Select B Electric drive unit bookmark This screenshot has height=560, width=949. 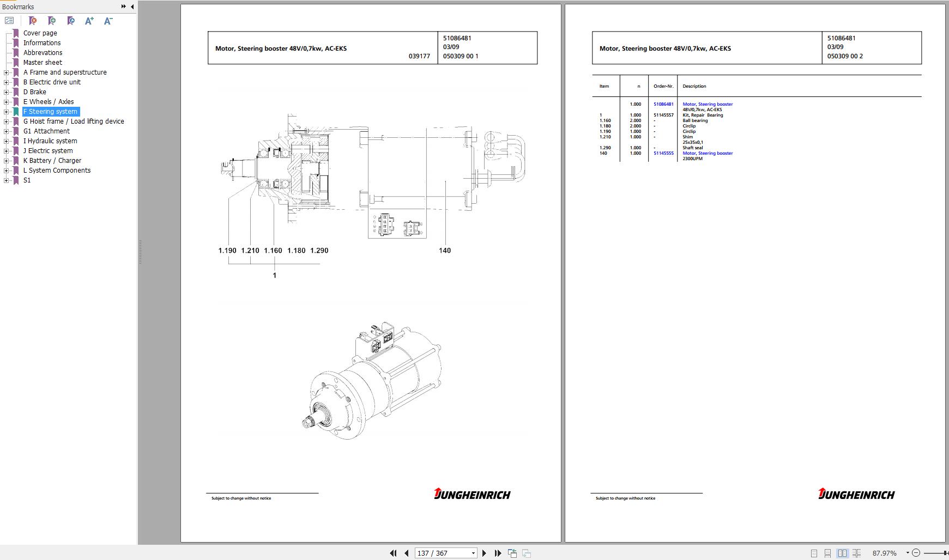pyautogui.click(x=52, y=82)
